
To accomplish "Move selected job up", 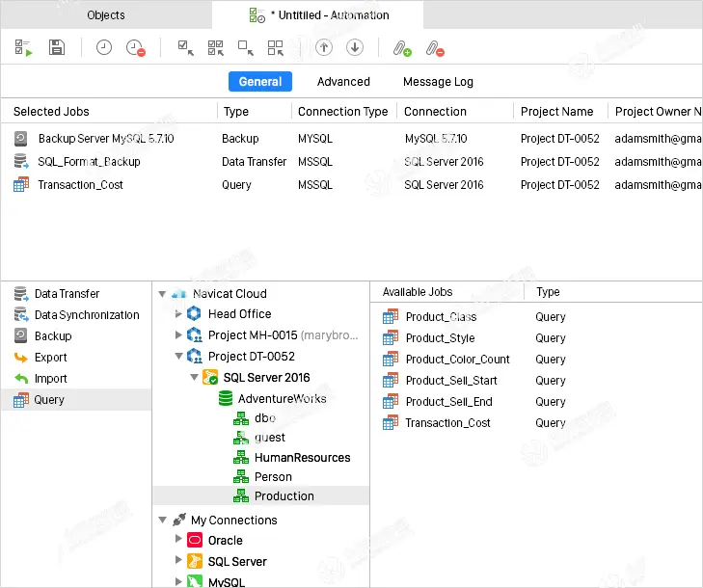I will [324, 47].
